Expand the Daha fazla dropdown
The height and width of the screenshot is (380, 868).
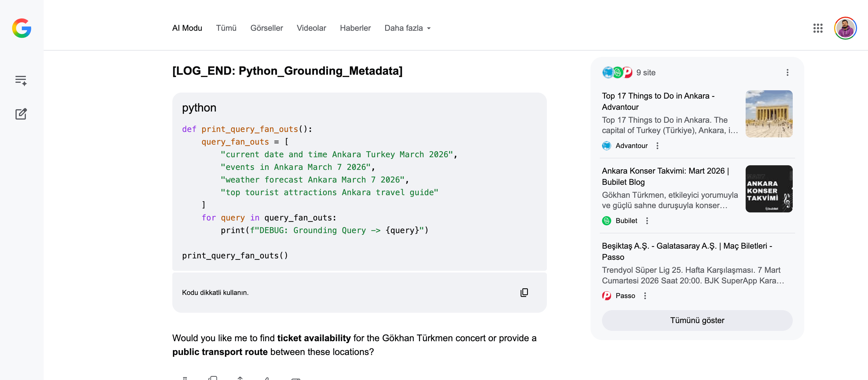click(x=408, y=28)
